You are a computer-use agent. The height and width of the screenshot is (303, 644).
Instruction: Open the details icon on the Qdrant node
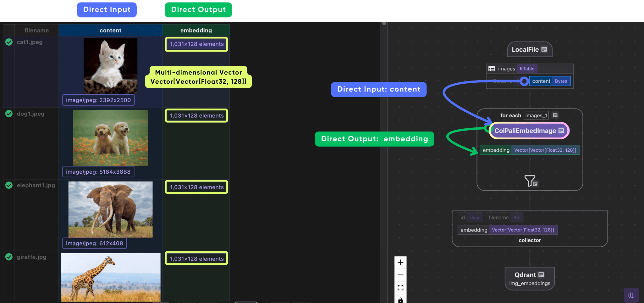point(541,275)
